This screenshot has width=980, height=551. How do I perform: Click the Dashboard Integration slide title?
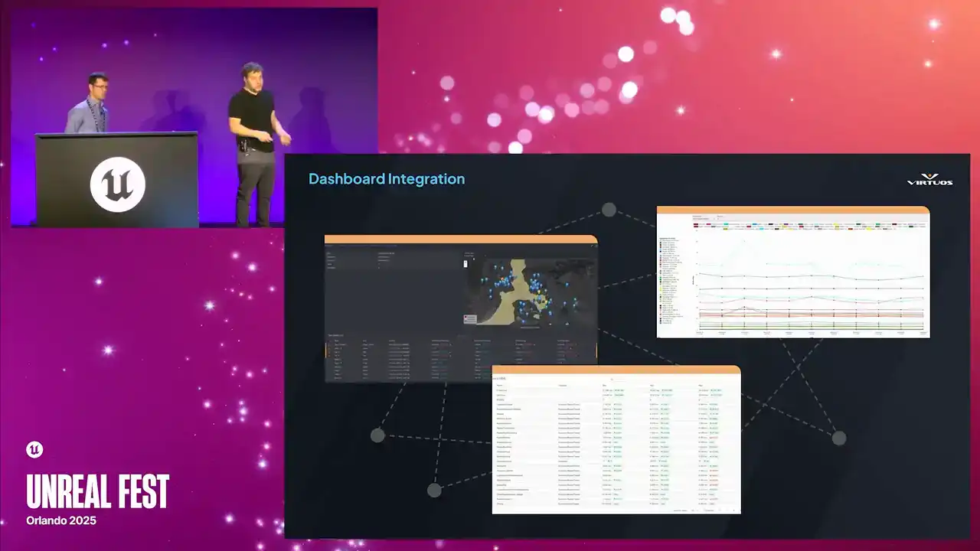(386, 179)
